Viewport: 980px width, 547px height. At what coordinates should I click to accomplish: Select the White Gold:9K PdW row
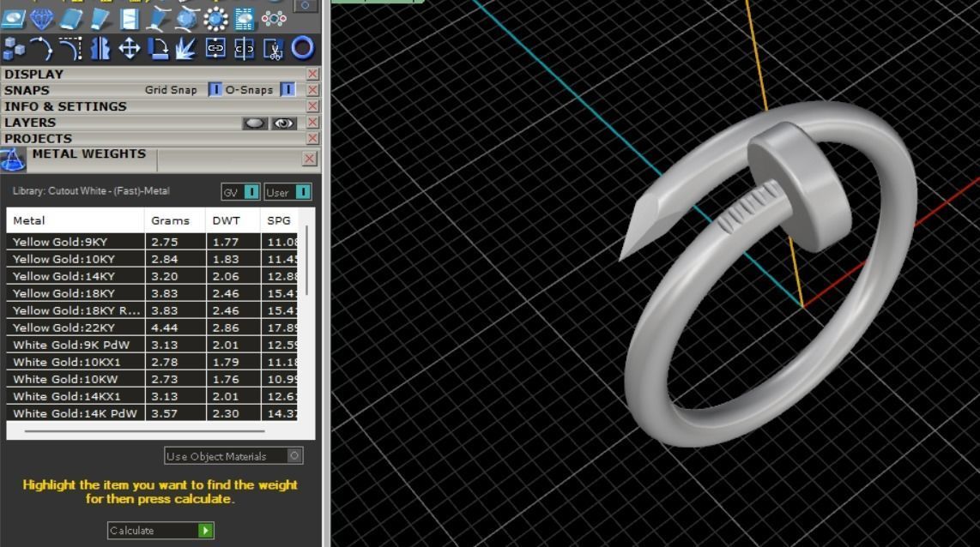(152, 345)
